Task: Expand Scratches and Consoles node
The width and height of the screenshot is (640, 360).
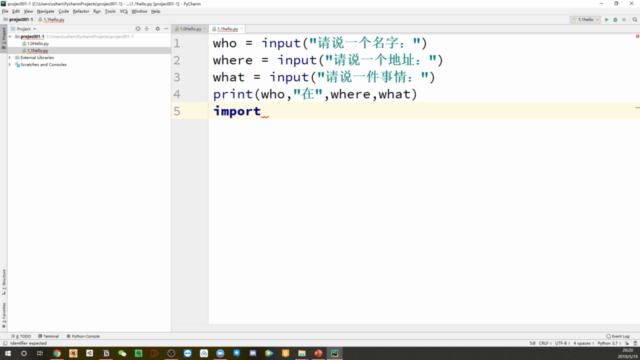Action: click(x=10, y=64)
